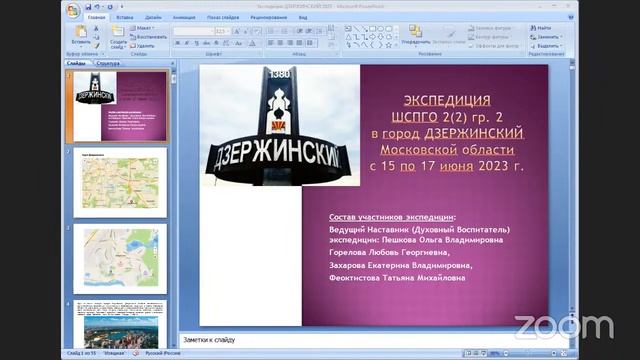This screenshot has width=640, height=360.
Task: Switch to slide sorter view icon
Action: [x=476, y=353]
